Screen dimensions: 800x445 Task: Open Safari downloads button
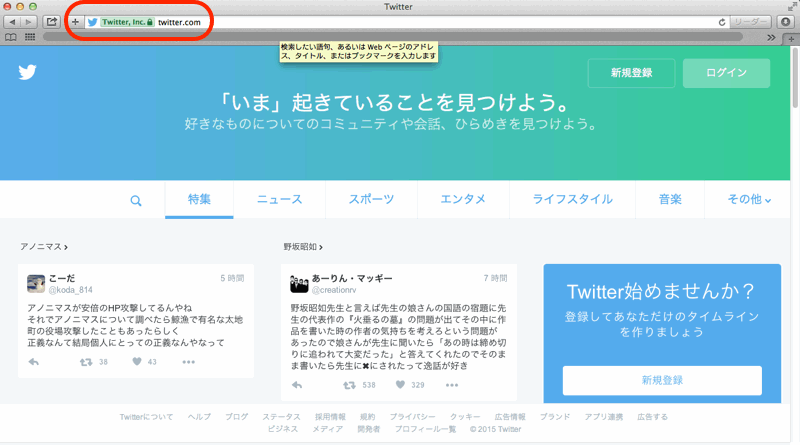click(x=785, y=21)
